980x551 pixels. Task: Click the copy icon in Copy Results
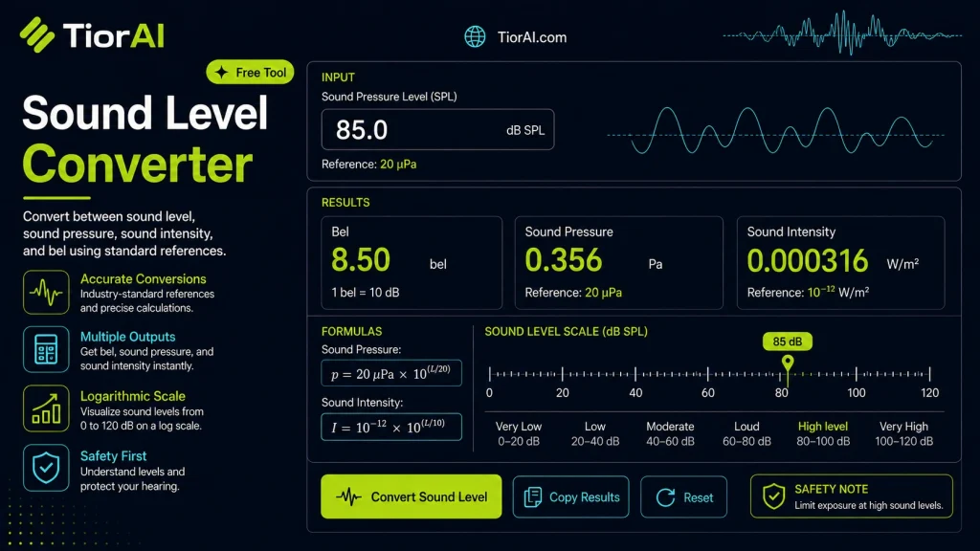532,497
